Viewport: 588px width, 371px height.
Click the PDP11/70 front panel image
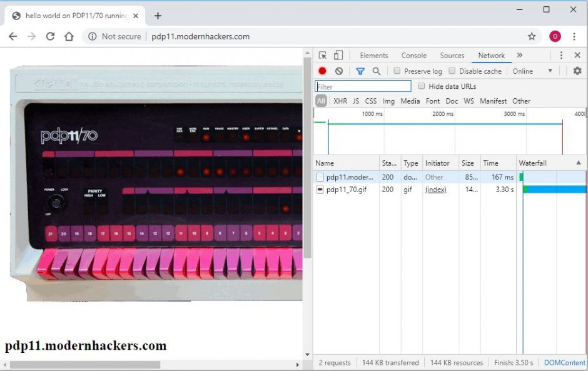coord(156,184)
